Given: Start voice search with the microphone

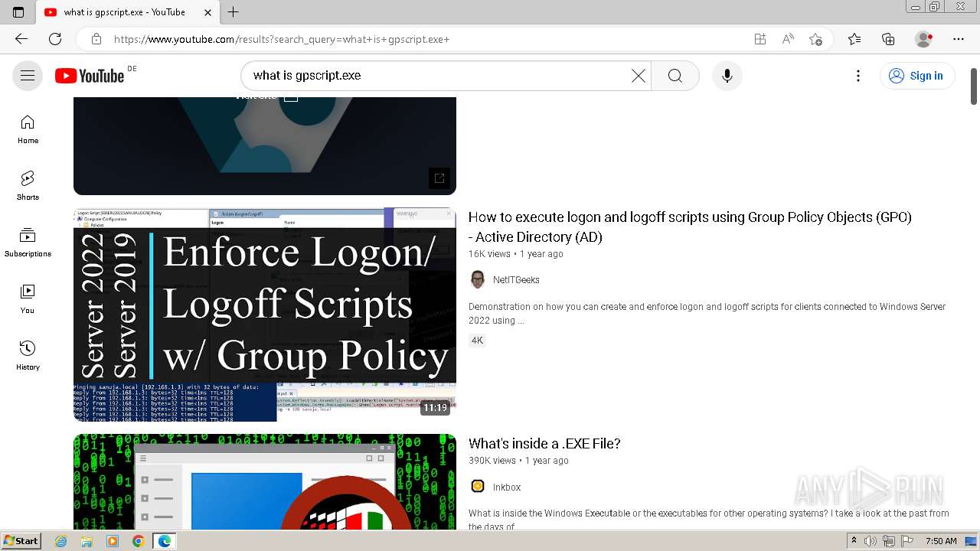Looking at the screenshot, I should pos(727,76).
